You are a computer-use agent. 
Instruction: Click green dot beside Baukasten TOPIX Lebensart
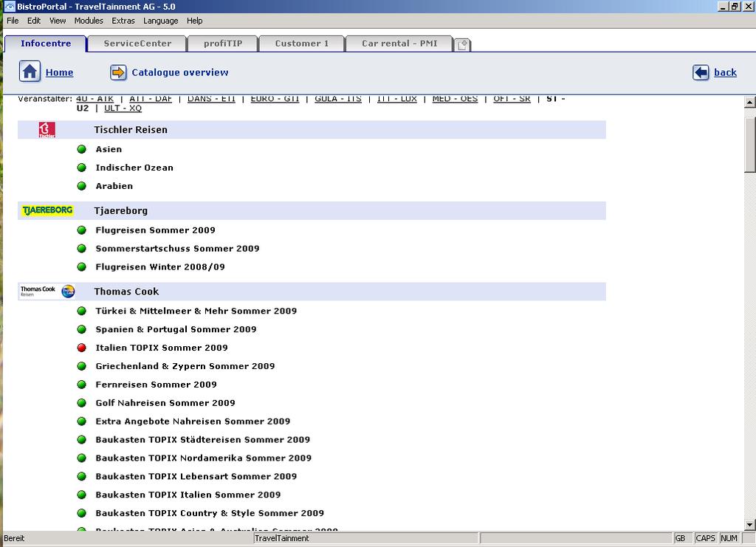click(82, 476)
